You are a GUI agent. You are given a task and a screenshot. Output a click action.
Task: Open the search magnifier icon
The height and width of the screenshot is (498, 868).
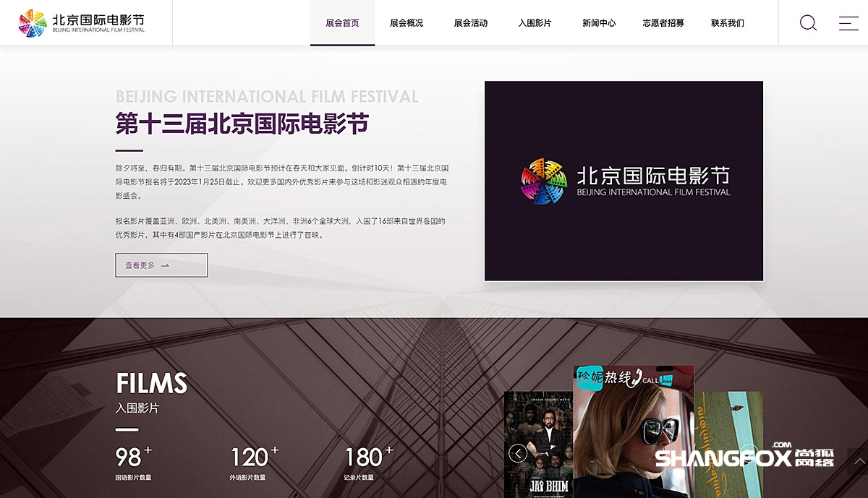coord(808,22)
